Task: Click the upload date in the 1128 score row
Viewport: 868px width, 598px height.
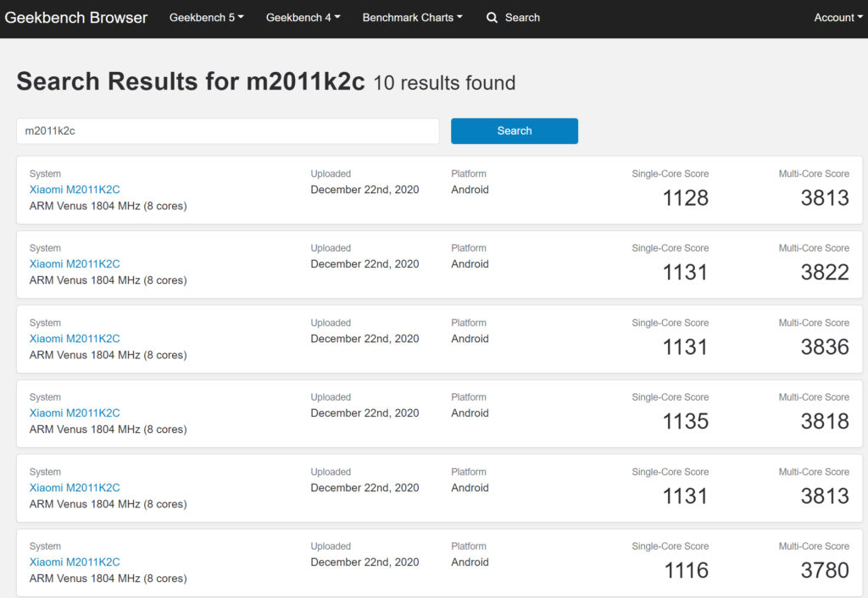Action: (364, 190)
